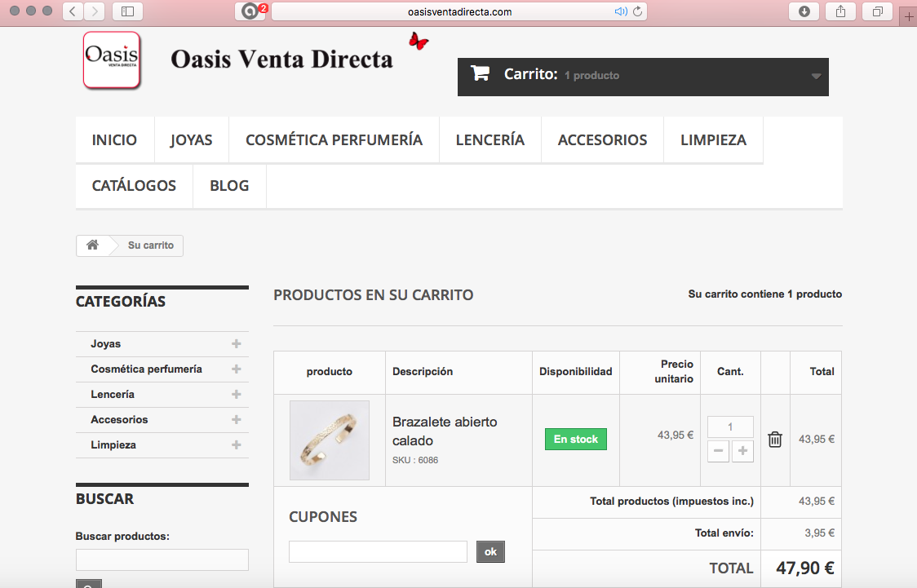
Task: Increase quantity with plus button
Action: click(x=742, y=451)
